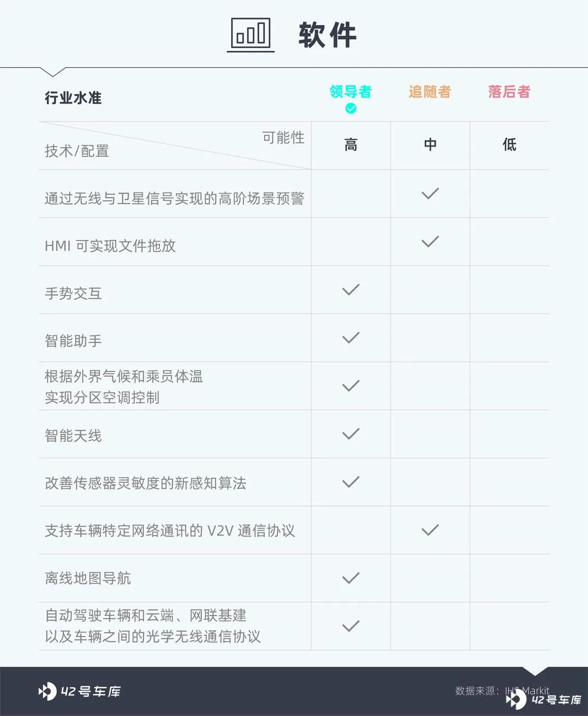Click the 中 checkmark for HMI 可实现文件拖放
Viewport: 588px width, 716px height.
click(430, 242)
